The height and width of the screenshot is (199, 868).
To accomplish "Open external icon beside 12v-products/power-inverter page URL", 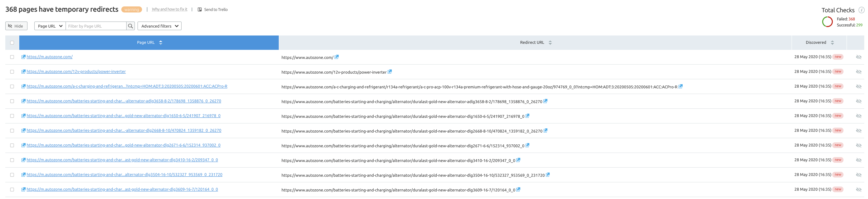I will pos(24,72).
